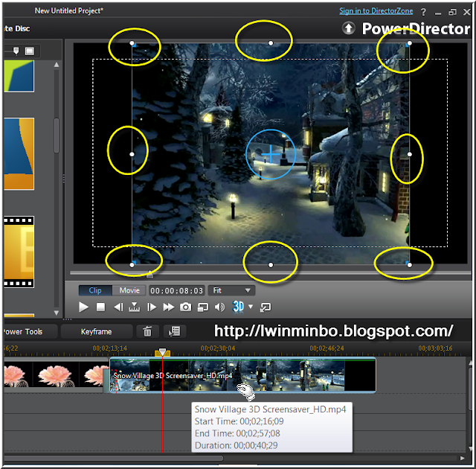The image size is (476, 469).
Task: Click the Play button in preview controls
Action: 83,307
